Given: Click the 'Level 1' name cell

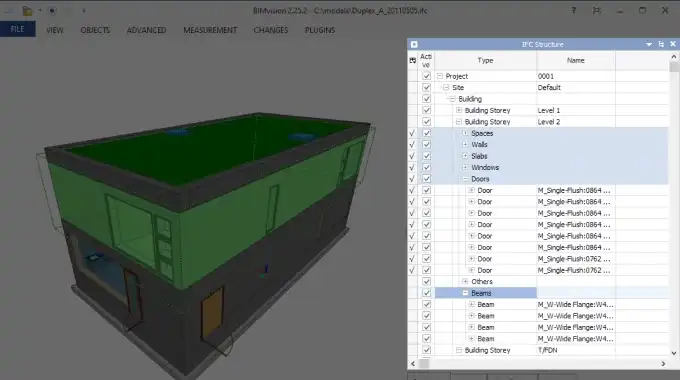Looking at the screenshot, I should click(549, 110).
